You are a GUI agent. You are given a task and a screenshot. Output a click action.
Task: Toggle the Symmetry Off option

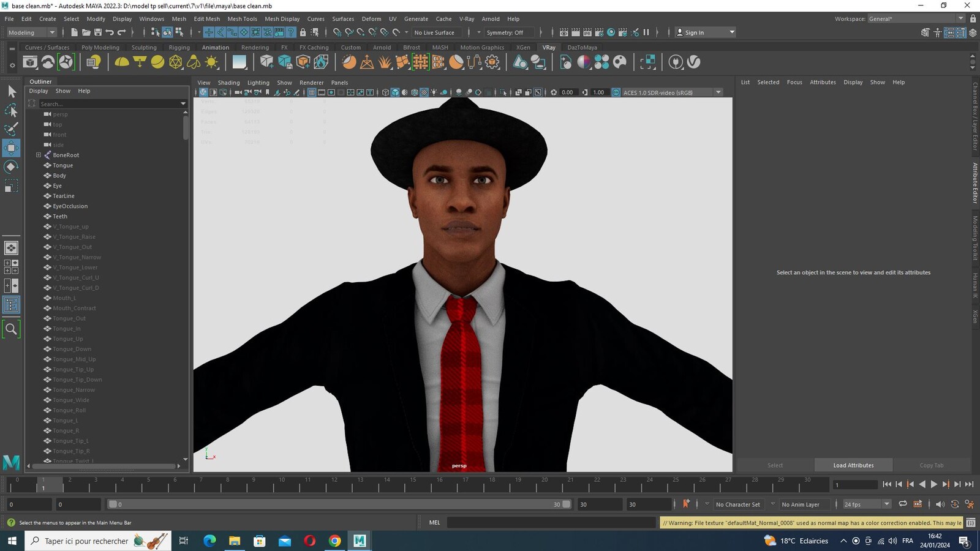tap(505, 32)
